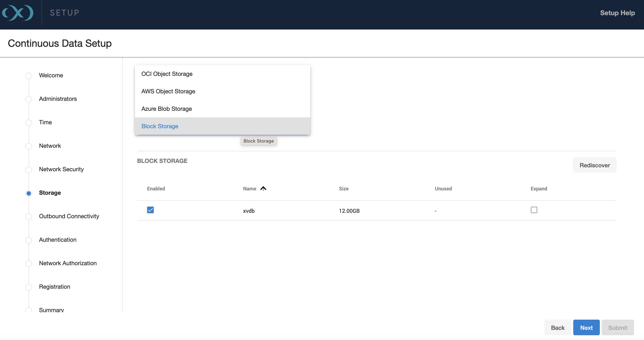Viewport: 644px width, 340px height.
Task: Click the Welcome step circle indicator
Action: (x=29, y=76)
